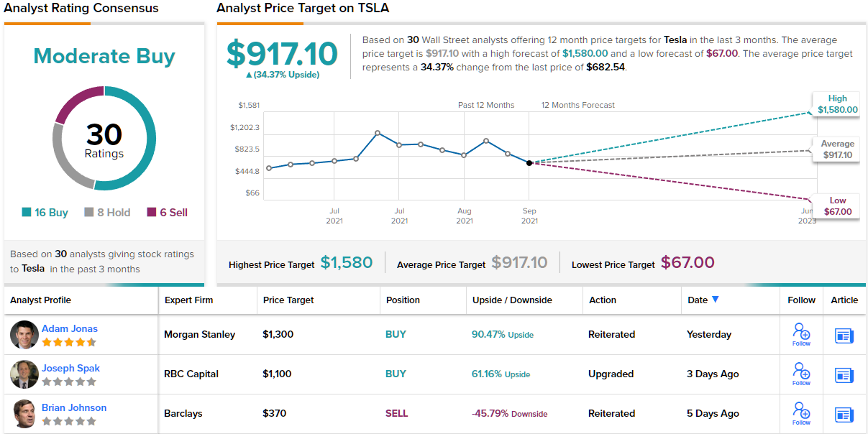Sort table by Date arrow
Image resolution: width=868 pixels, height=434 pixels.
(715, 300)
